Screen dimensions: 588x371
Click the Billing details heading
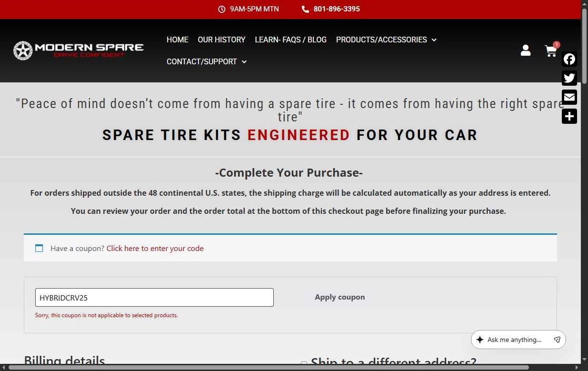point(64,361)
